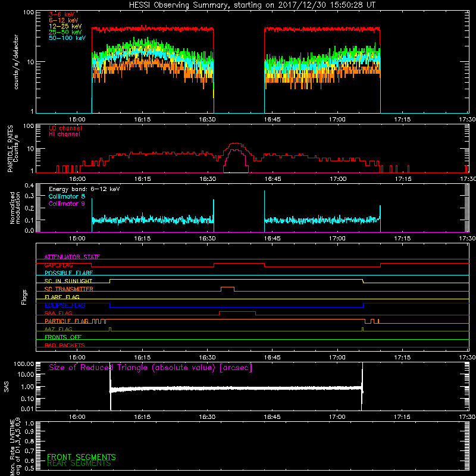Select the 'Collimator 8' legend entry
Viewport: 476px width, 476px height.
(67, 196)
